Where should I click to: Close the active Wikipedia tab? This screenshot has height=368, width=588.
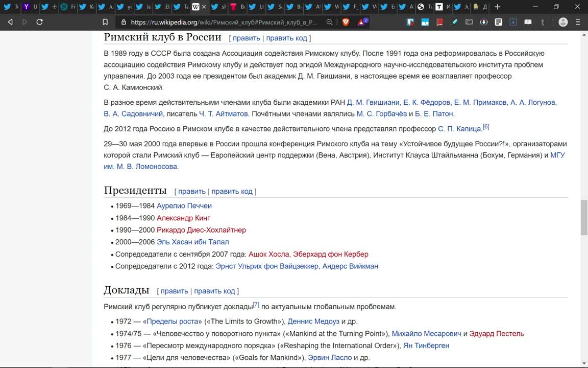coord(204,7)
